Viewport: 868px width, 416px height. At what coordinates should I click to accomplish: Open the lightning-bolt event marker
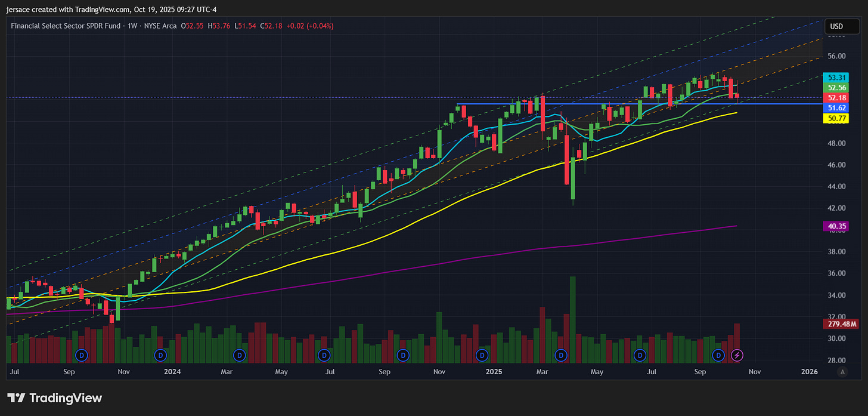(x=737, y=355)
